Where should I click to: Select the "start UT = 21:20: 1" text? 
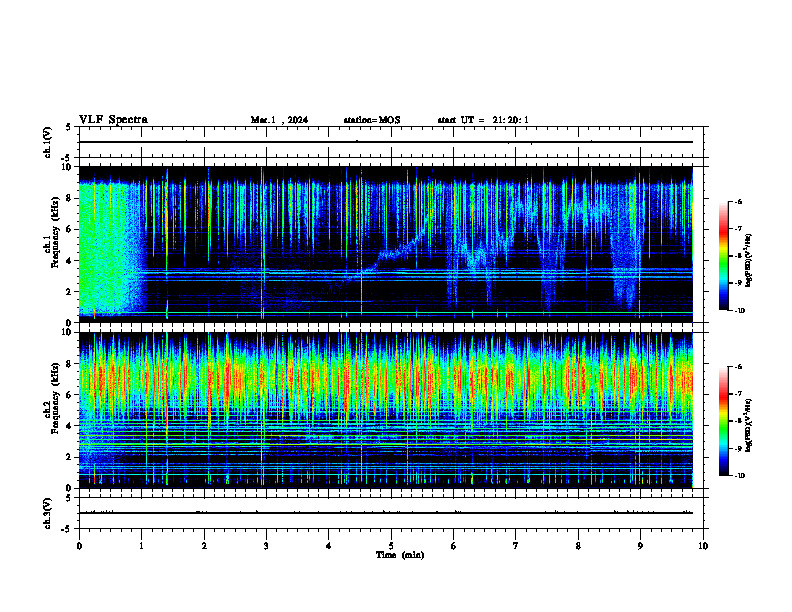[483, 120]
